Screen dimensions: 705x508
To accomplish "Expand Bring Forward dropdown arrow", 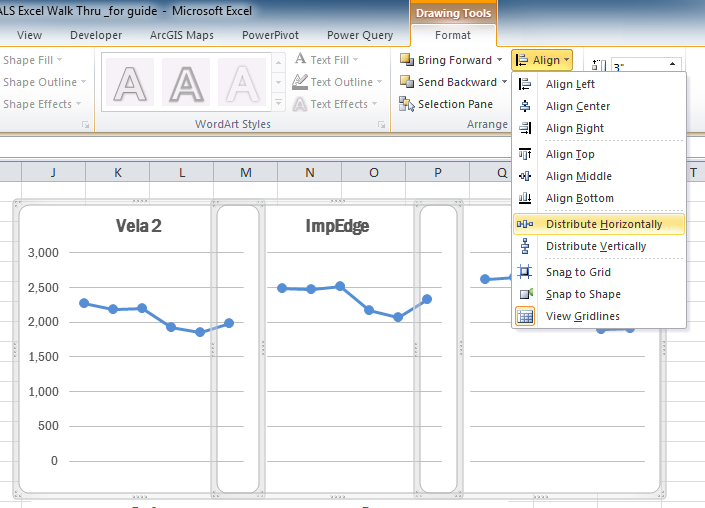I will click(x=500, y=60).
